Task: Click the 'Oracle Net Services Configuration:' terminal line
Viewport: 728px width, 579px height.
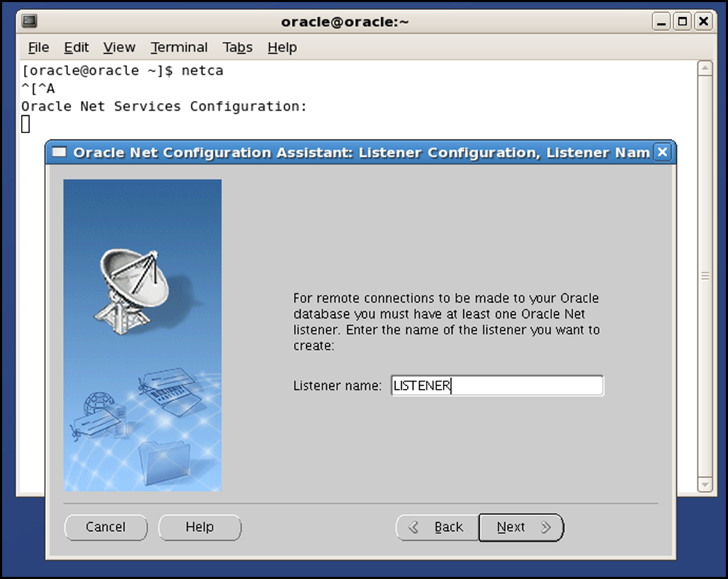Action: tap(165, 106)
